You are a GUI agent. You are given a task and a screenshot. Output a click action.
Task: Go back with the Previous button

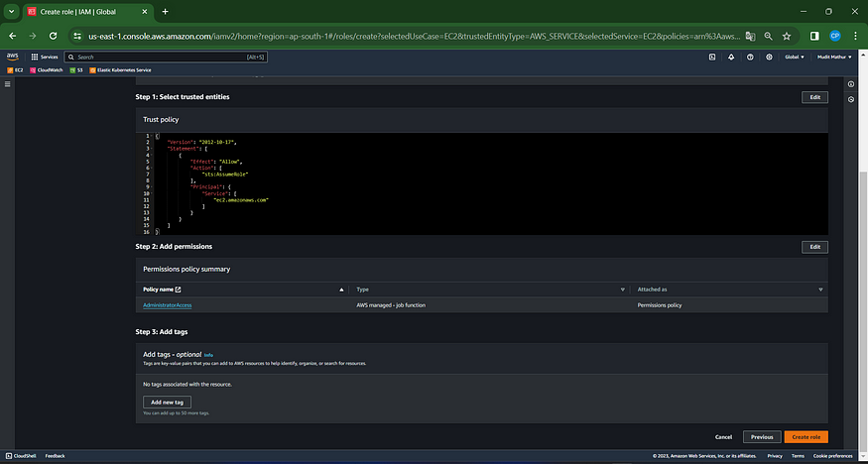[762, 437]
